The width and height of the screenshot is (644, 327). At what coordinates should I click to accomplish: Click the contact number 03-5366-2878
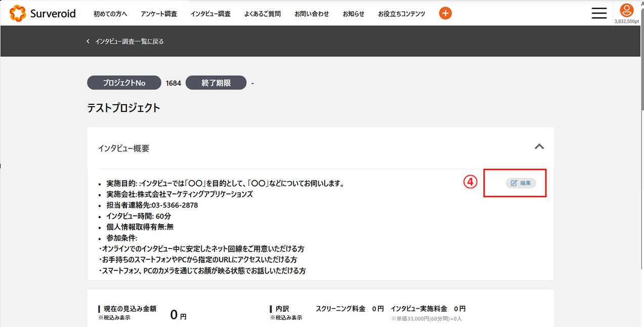pos(175,206)
